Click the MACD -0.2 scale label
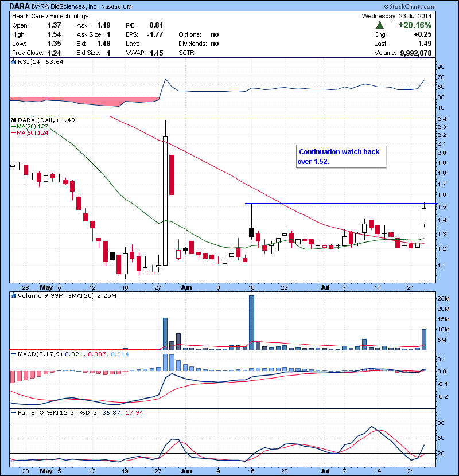 442,396
